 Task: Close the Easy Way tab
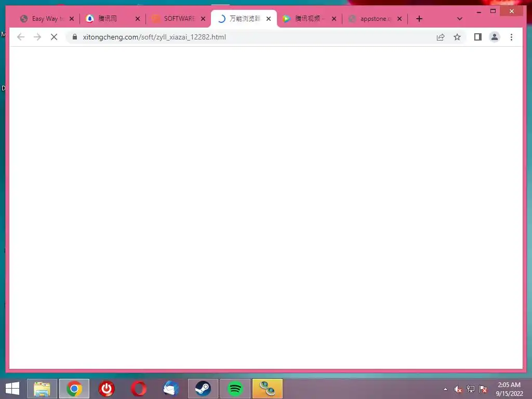[x=72, y=19]
